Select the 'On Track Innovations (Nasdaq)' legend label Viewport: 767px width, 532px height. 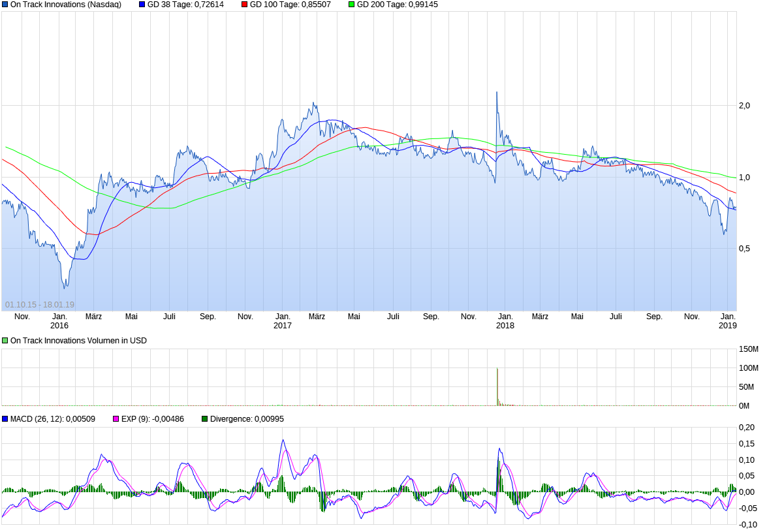(65, 5)
